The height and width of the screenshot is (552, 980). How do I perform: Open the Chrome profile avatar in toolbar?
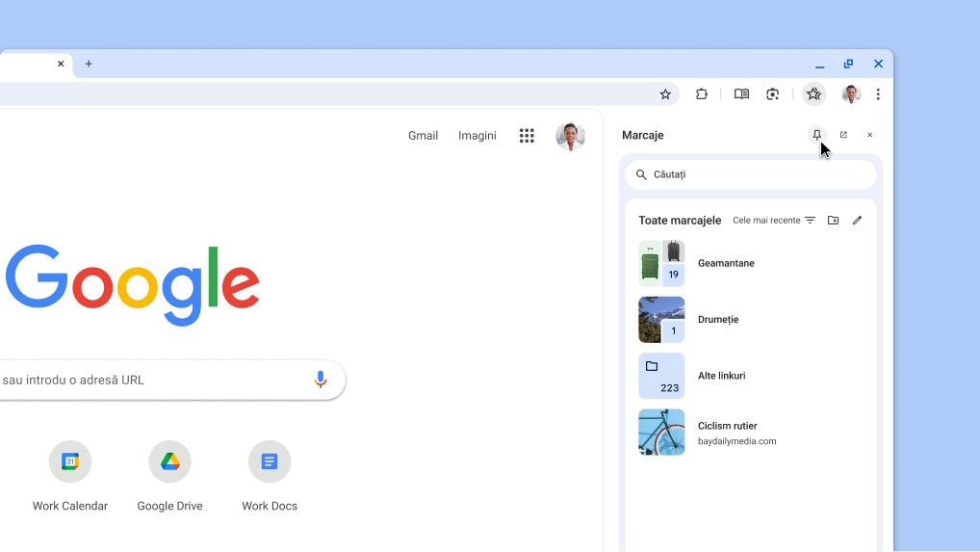pyautogui.click(x=851, y=94)
